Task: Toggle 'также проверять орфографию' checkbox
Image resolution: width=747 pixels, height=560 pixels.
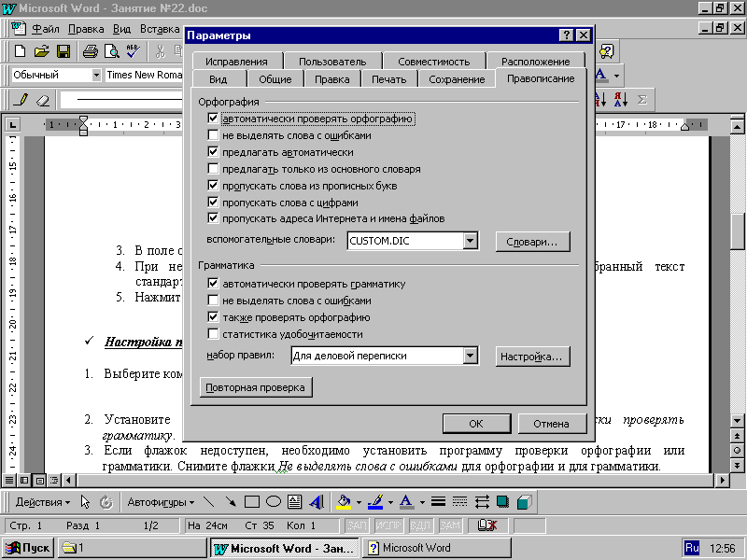Action: tap(213, 316)
